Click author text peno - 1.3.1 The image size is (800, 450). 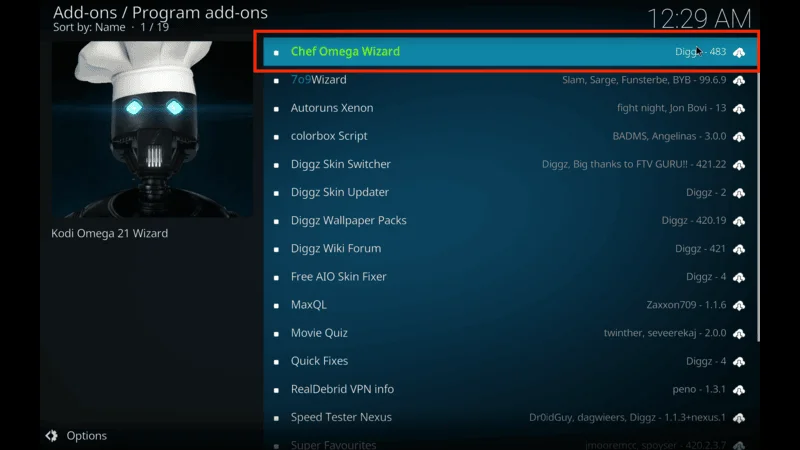699,389
